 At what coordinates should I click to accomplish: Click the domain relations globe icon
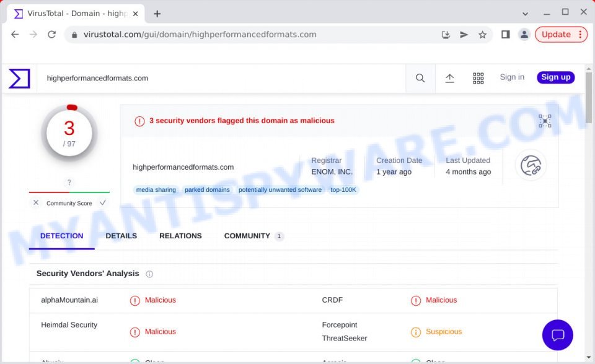[531, 165]
